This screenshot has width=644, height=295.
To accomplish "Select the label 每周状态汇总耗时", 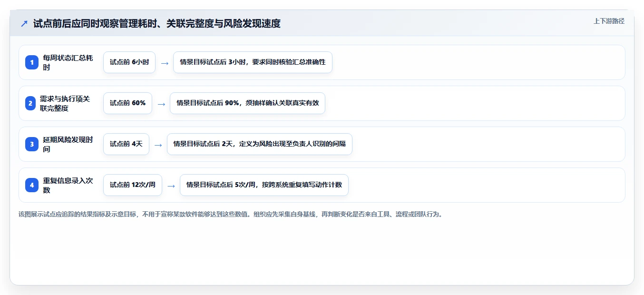I will click(68, 62).
